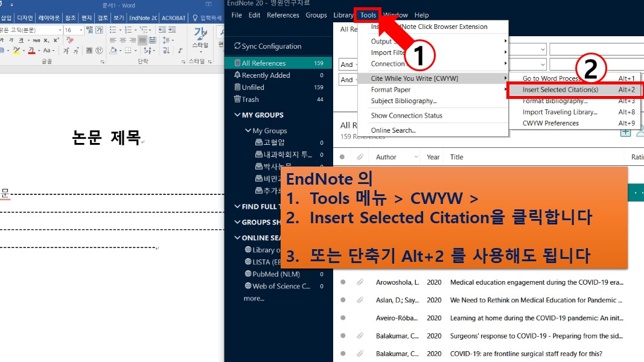Click the red font color button
Screen dimensions: 644x362
(31, 51)
